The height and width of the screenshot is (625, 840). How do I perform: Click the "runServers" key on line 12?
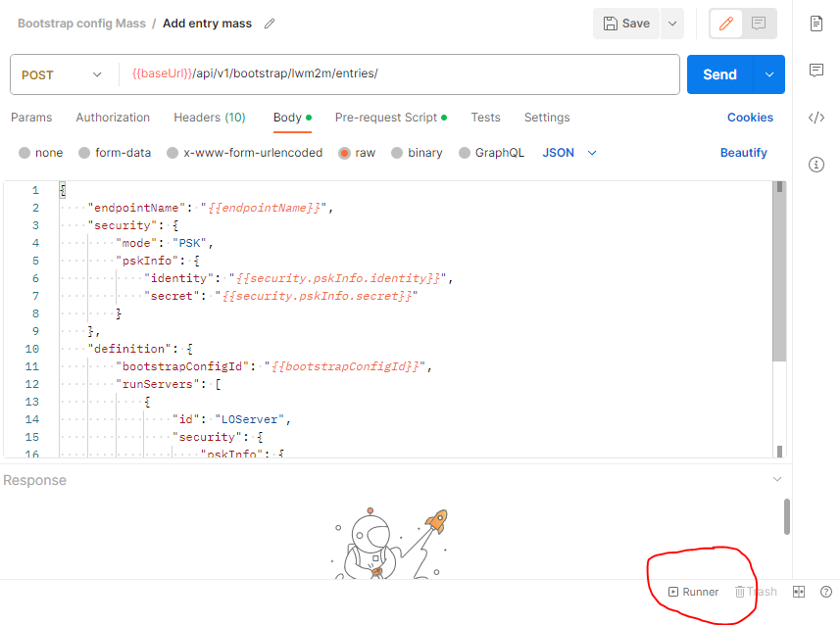pos(158,385)
